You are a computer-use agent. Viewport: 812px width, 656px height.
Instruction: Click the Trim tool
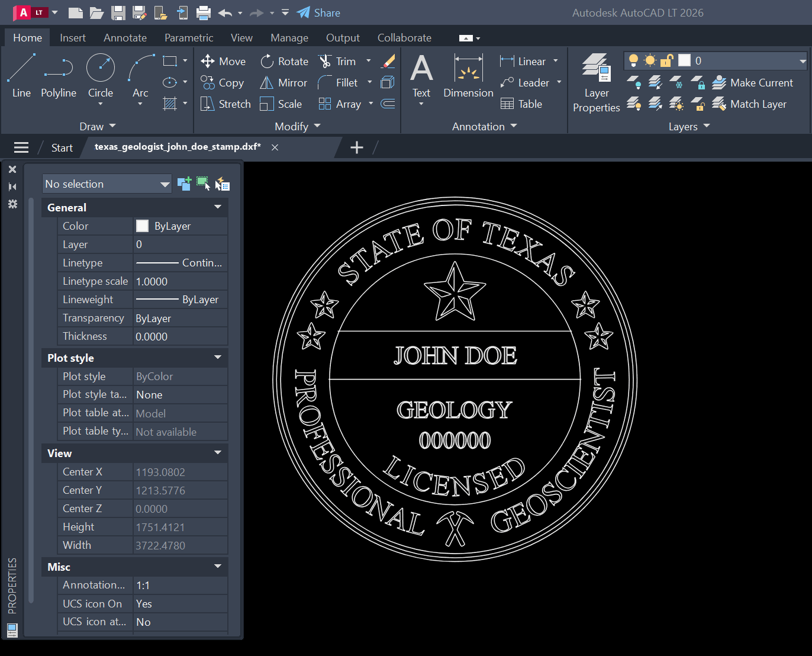[x=337, y=61]
